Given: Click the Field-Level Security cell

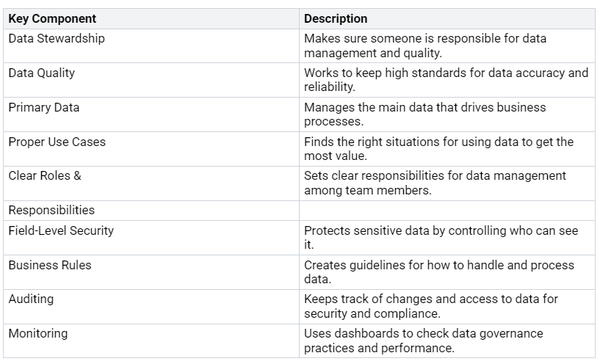Looking at the screenshot, I should tap(61, 231).
